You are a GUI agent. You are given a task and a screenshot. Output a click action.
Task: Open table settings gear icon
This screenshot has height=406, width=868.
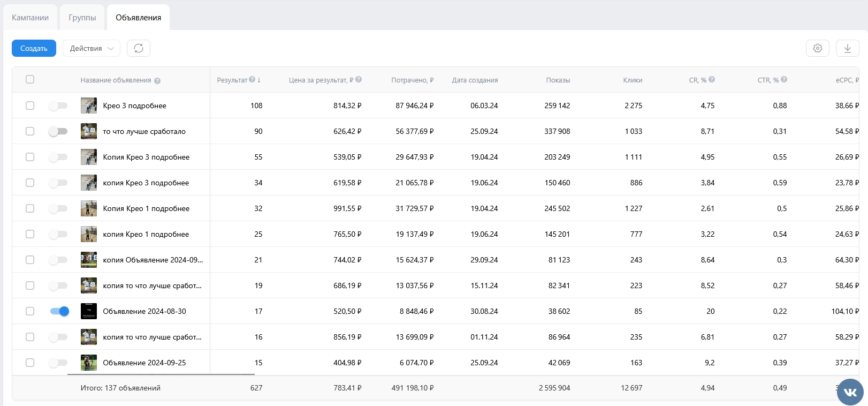[817, 48]
